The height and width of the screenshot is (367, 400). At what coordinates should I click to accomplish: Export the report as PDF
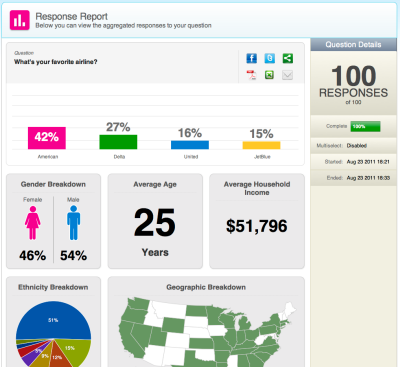(x=251, y=75)
